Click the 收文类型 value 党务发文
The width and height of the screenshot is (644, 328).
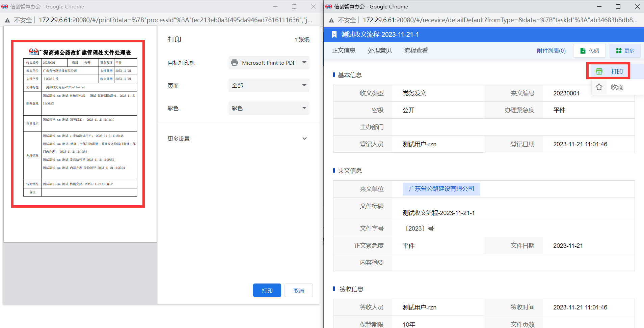click(x=414, y=93)
